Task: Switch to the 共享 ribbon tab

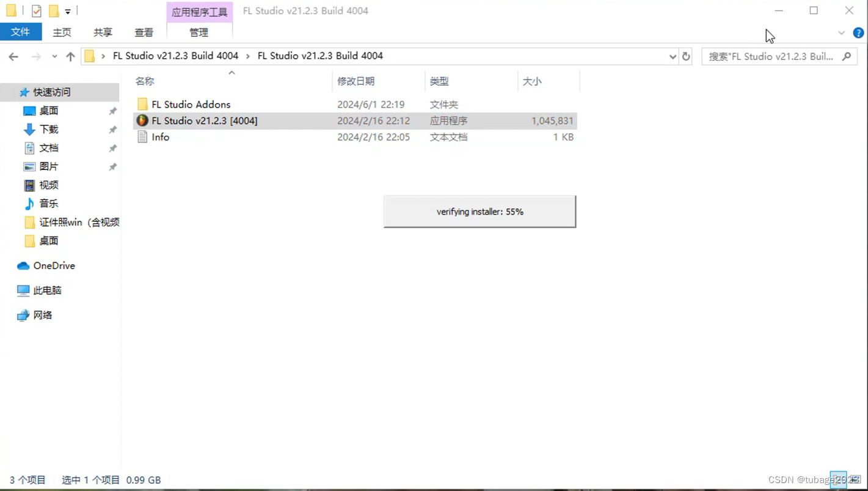Action: pos(103,32)
